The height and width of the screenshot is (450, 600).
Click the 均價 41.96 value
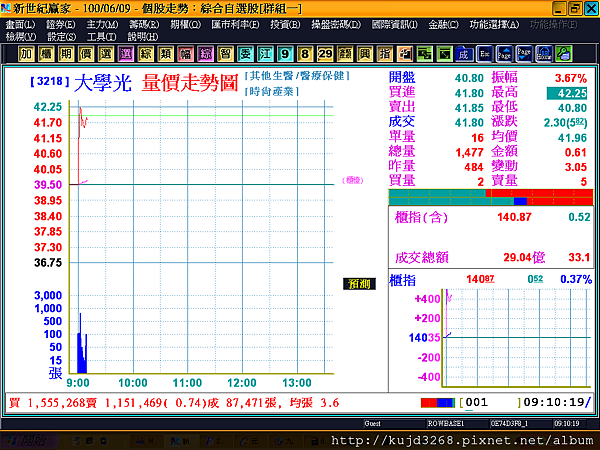572,137
